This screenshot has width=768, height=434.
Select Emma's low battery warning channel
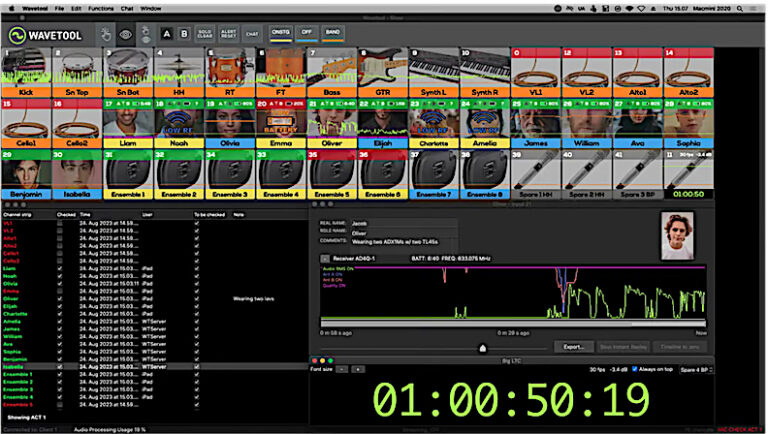click(x=281, y=123)
